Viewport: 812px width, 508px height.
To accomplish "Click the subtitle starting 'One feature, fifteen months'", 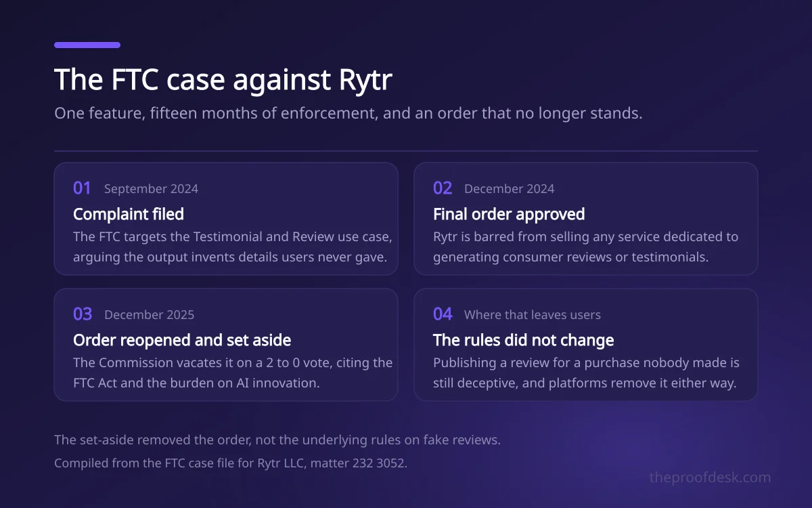I will [348, 113].
